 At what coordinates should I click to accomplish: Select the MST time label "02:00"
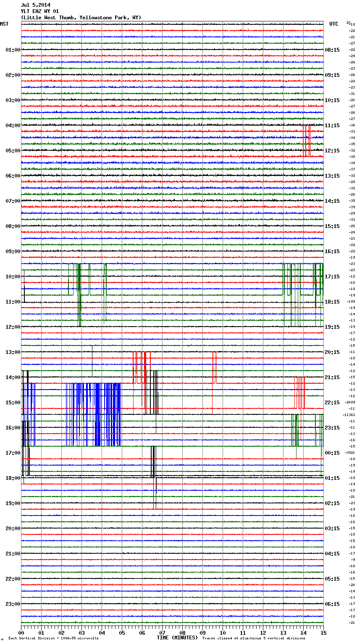(x=13, y=75)
